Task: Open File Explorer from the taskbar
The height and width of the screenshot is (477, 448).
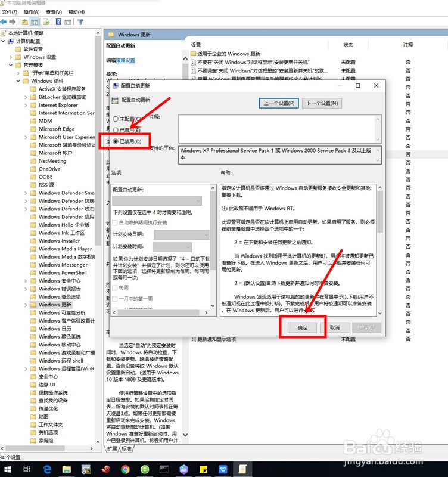Action: coord(66,469)
